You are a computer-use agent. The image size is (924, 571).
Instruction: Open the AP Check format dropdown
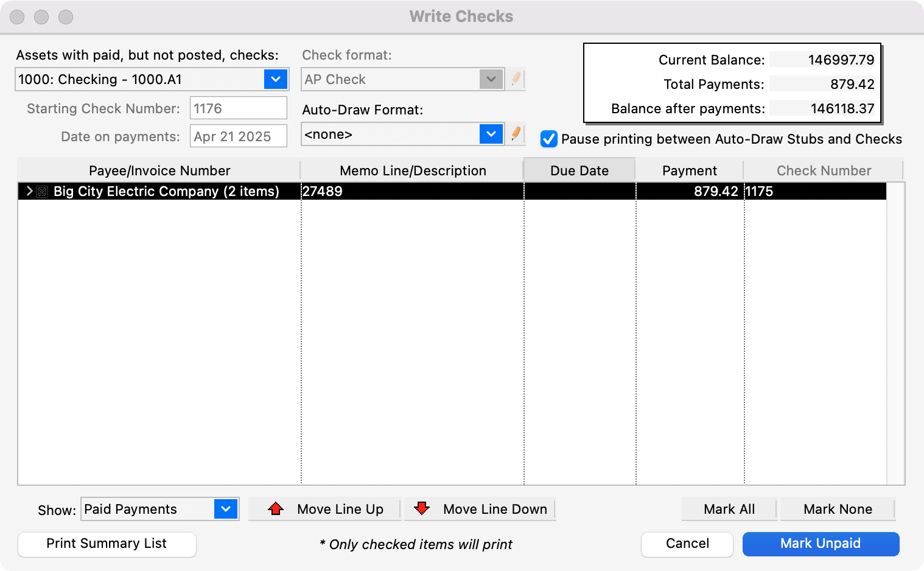pos(491,79)
